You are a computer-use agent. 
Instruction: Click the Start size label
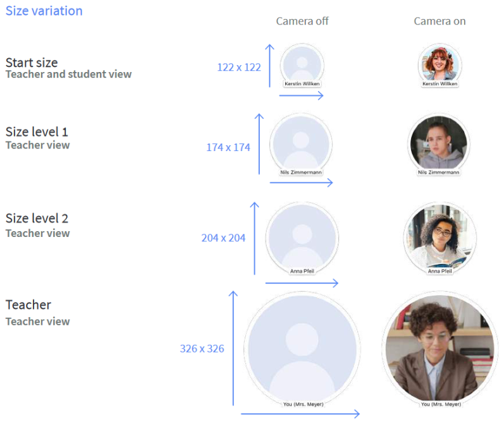[32, 63]
